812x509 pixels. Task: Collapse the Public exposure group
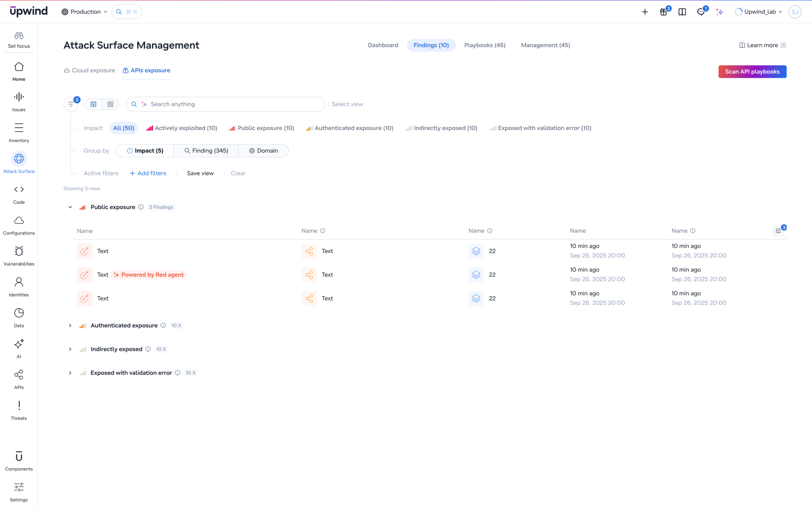70,207
